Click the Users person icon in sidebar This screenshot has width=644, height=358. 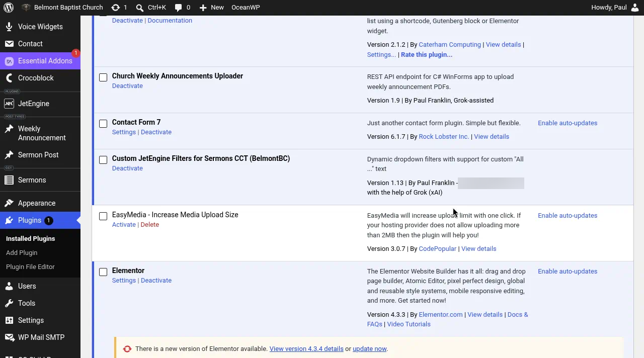[9, 286]
